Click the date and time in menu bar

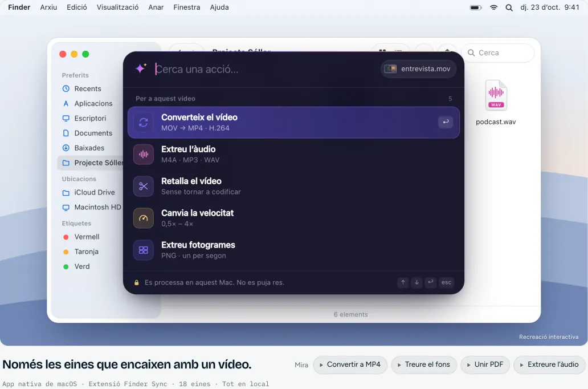tap(550, 7)
